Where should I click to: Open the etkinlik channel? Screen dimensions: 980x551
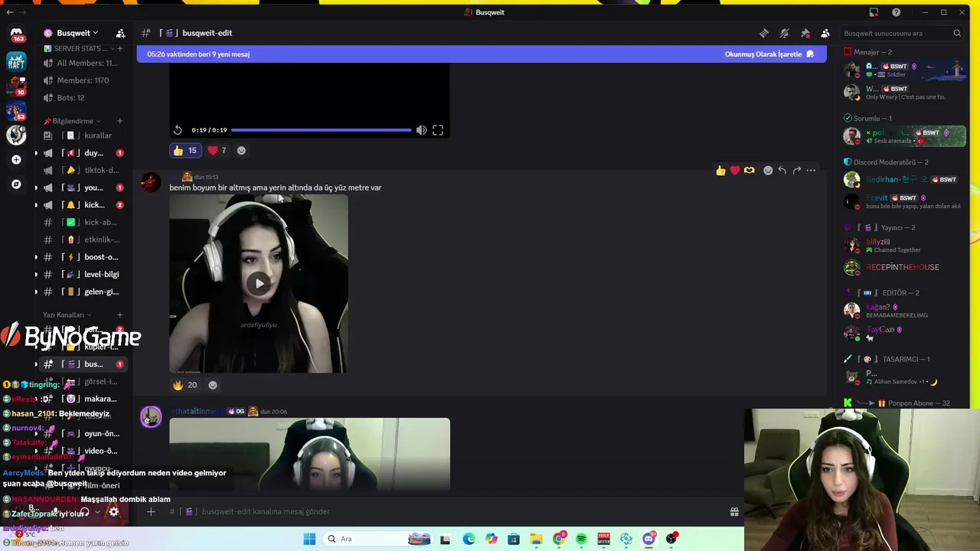[83, 240]
